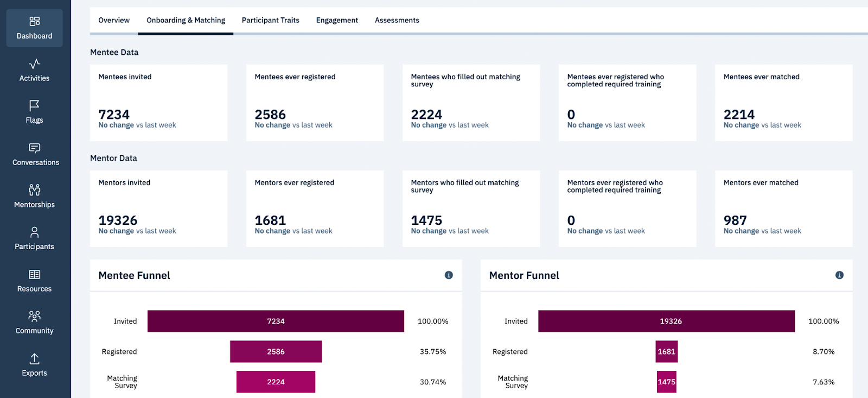Click Mentor Funnel Invited 19326 bar
Image resolution: width=868 pixels, height=398 pixels.
(x=666, y=321)
